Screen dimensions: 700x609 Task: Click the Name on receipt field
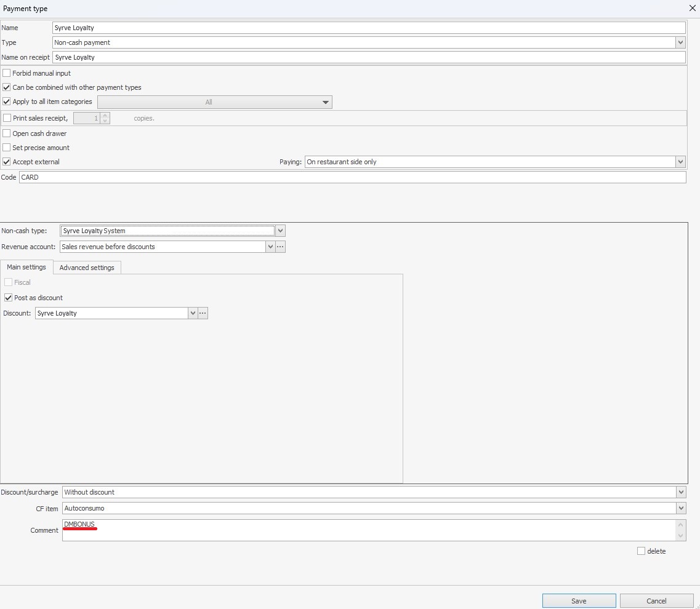(369, 57)
